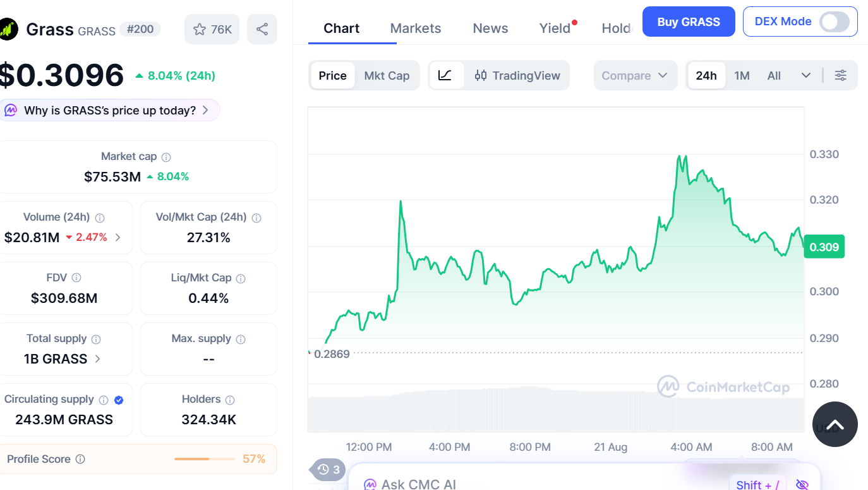868x490 pixels.
Task: Click the verified badge by Circulating supply
Action: click(x=119, y=400)
